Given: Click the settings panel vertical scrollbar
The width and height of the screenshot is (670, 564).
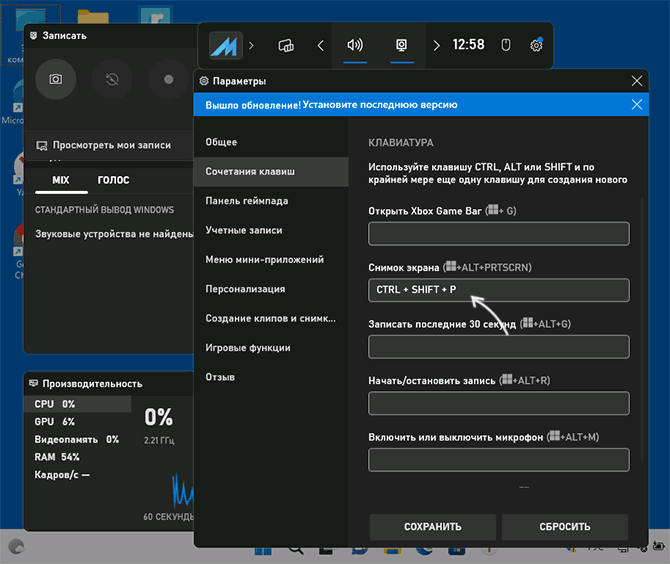Looking at the screenshot, I should tap(642, 329).
